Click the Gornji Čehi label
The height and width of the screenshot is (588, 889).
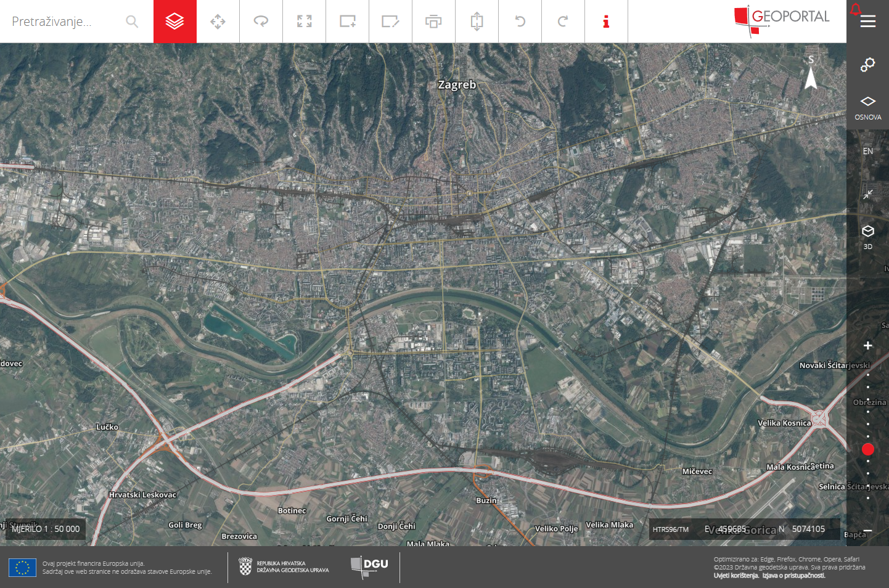[x=347, y=519]
